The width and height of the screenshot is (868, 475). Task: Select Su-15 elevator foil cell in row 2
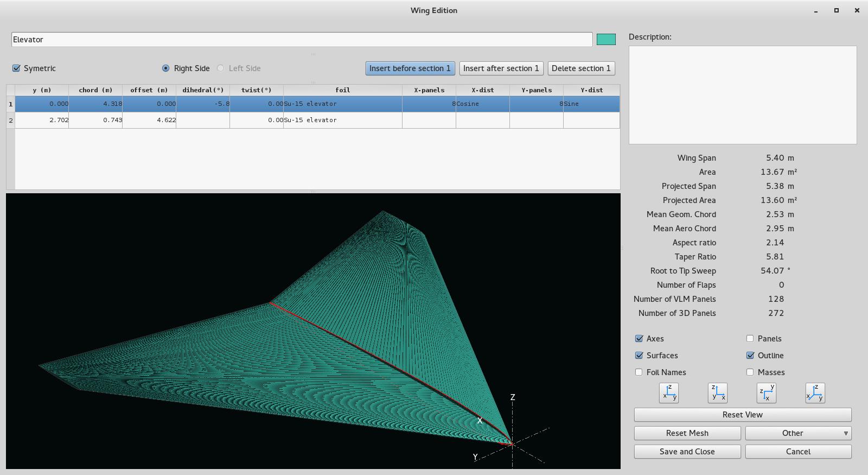pos(343,120)
